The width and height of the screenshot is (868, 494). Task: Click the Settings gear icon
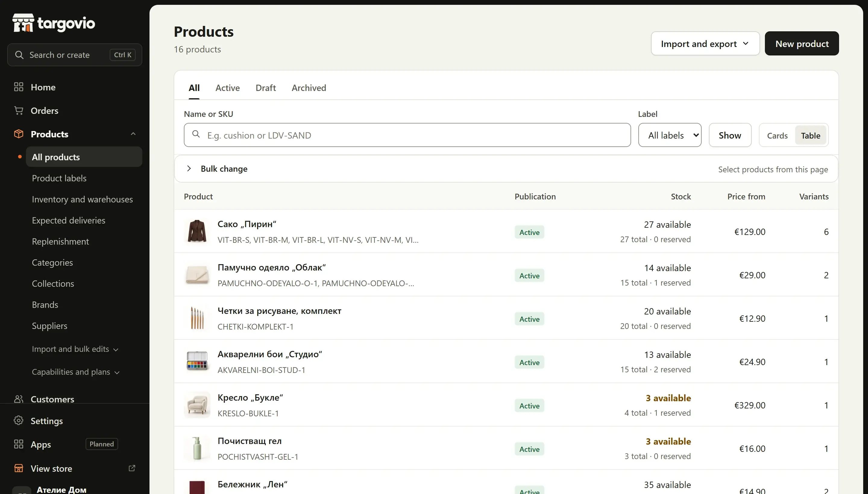(19, 421)
